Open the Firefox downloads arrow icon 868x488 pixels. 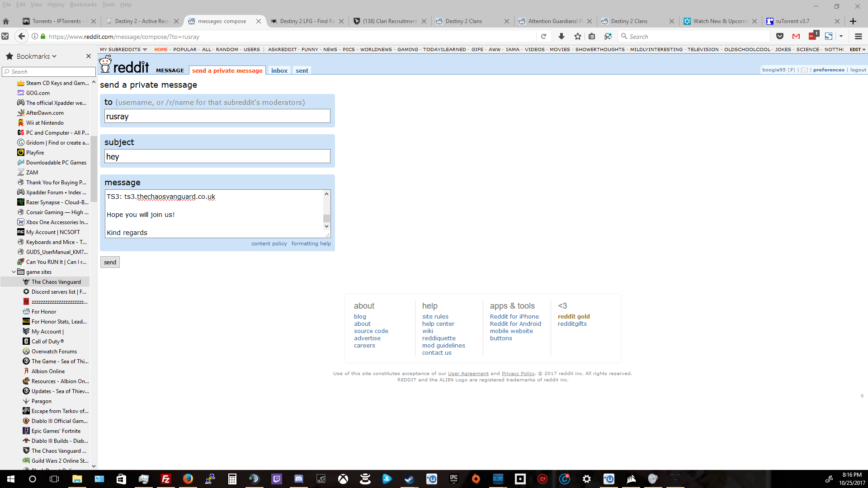(561, 37)
